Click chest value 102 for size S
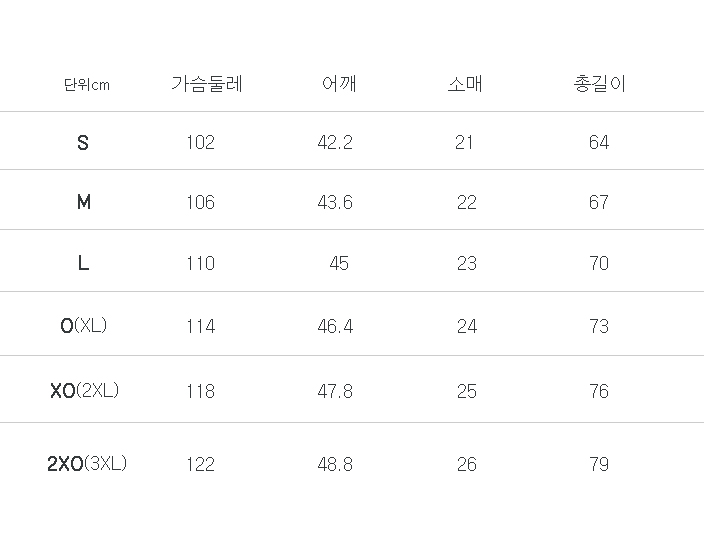The width and height of the screenshot is (704, 535). 200,143
